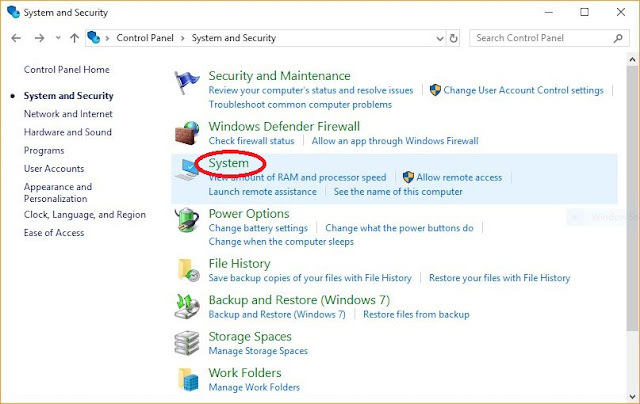
Task: Click Check firewall status link
Action: coord(251,141)
